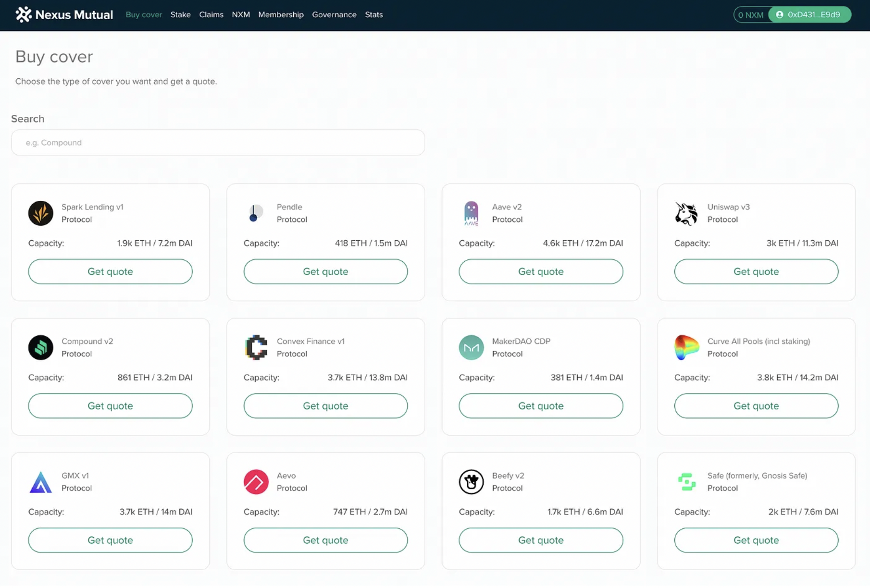Click the Convex Finance v1 logo icon
The width and height of the screenshot is (870, 588).
pyautogui.click(x=256, y=347)
